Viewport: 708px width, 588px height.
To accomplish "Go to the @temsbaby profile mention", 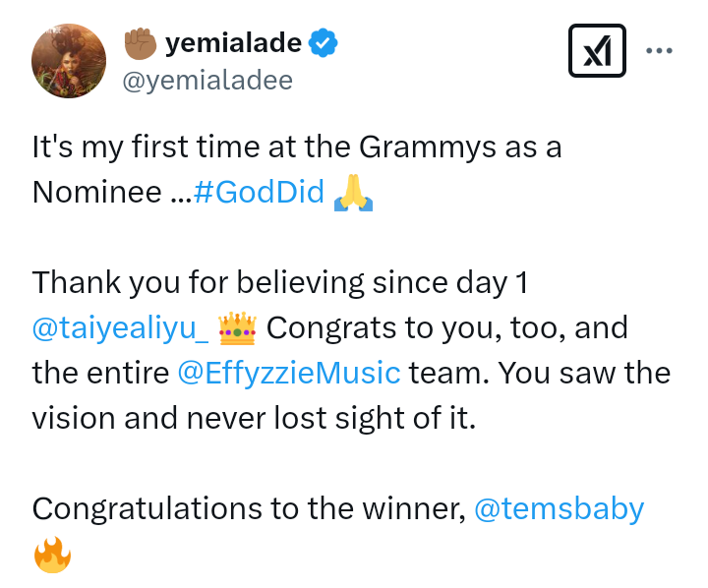I will tap(559, 509).
